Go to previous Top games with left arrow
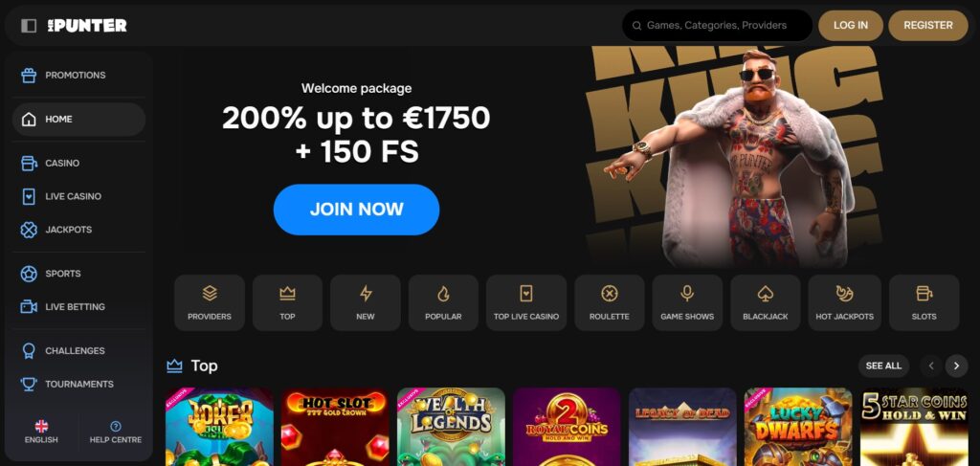 pos(931,366)
